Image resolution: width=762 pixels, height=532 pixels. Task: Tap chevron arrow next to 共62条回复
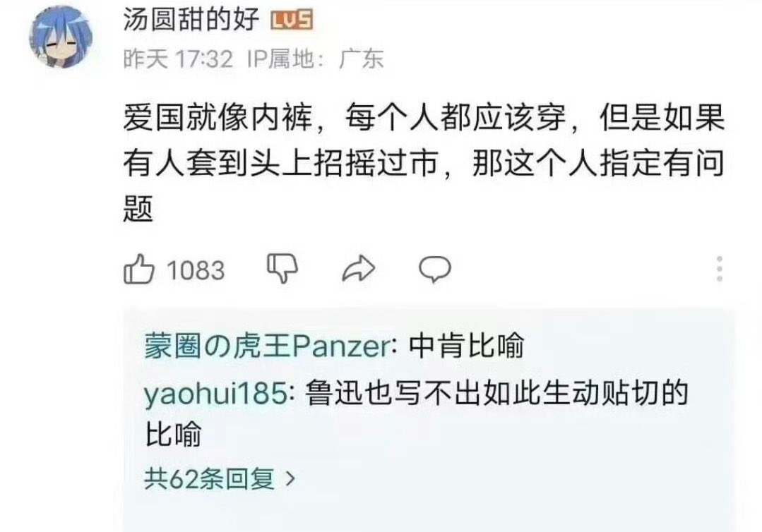point(290,478)
